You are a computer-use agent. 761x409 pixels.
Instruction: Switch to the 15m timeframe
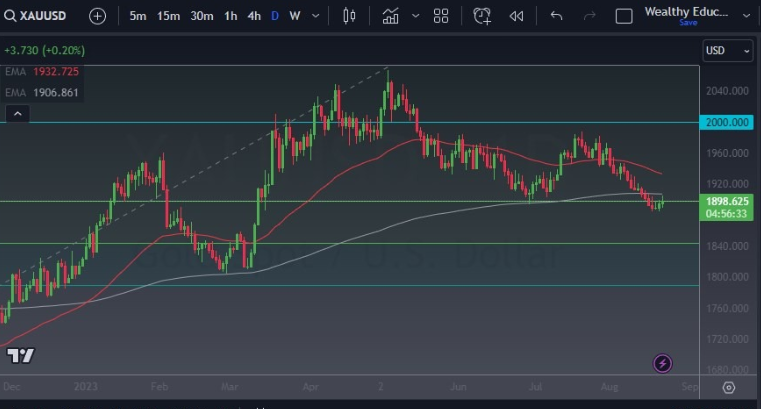point(168,16)
